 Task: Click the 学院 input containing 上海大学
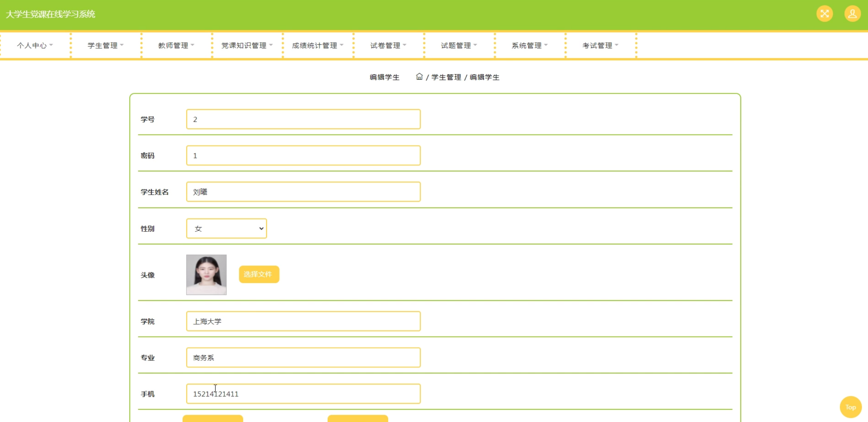(x=303, y=321)
